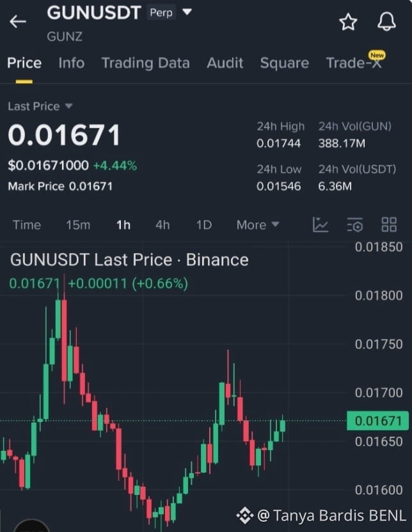Expand the More timeframes dropdown
412x532 pixels.
click(258, 224)
